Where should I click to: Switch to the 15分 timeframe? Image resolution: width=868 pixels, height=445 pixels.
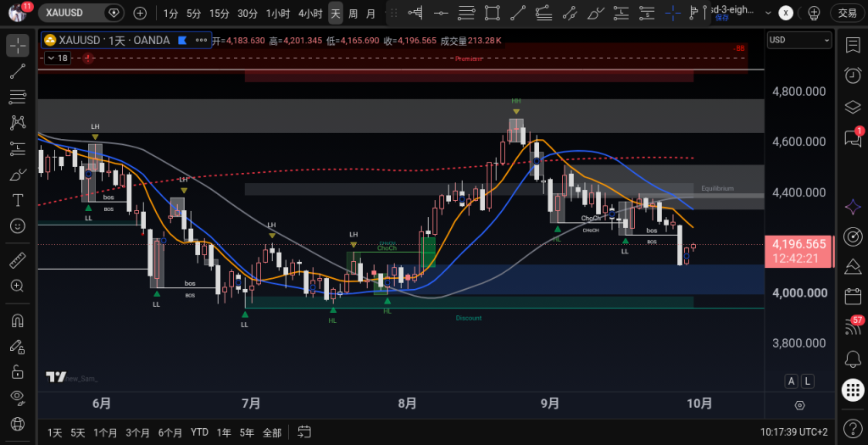pos(220,14)
